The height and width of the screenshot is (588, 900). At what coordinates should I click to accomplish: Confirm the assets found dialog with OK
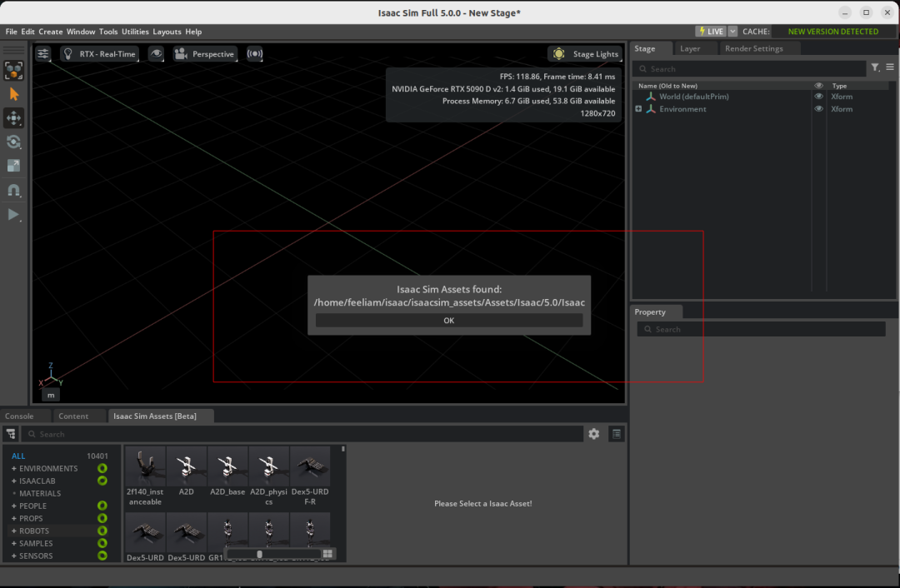click(449, 321)
